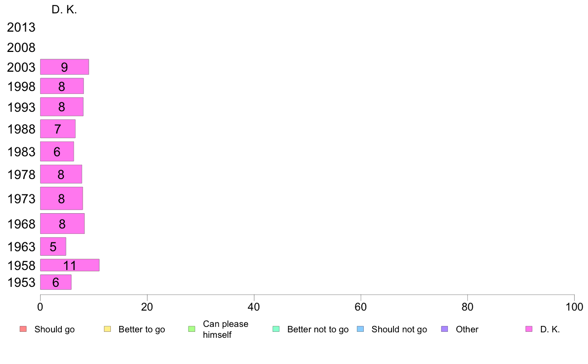Click the Should go red legend swatch
The width and height of the screenshot is (588, 364).
point(23,329)
